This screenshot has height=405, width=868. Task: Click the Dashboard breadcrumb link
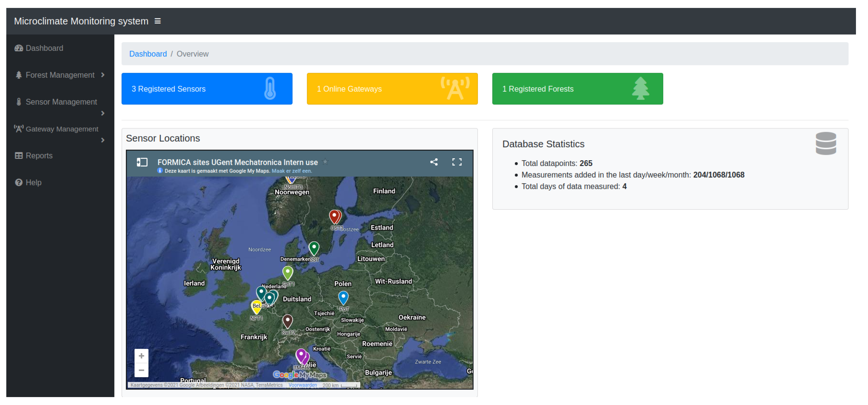click(x=148, y=54)
